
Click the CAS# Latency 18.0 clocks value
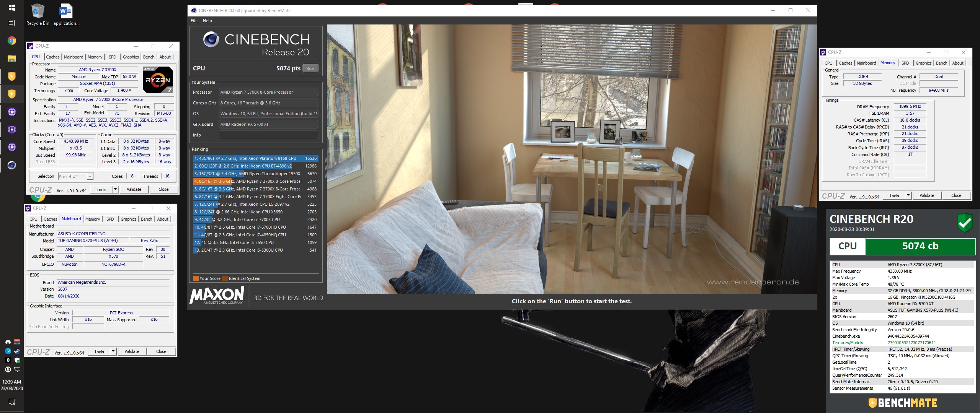[910, 120]
